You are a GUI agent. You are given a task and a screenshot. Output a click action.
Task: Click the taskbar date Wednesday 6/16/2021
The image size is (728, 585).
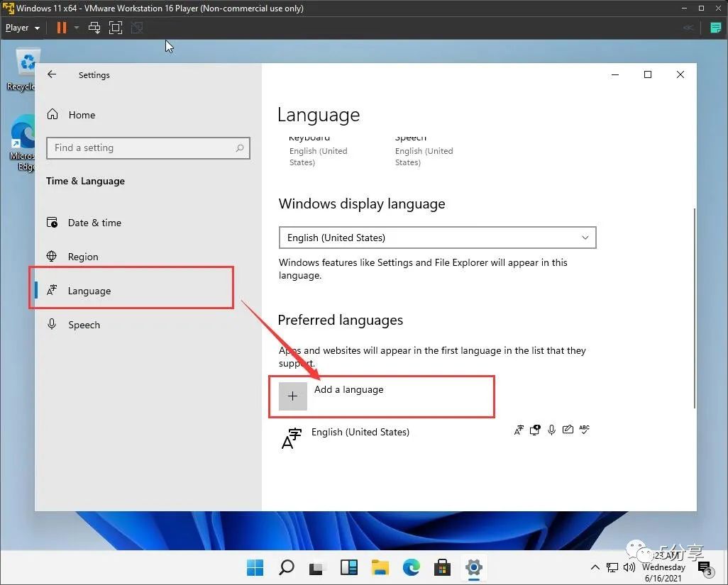pyautogui.click(x=663, y=572)
